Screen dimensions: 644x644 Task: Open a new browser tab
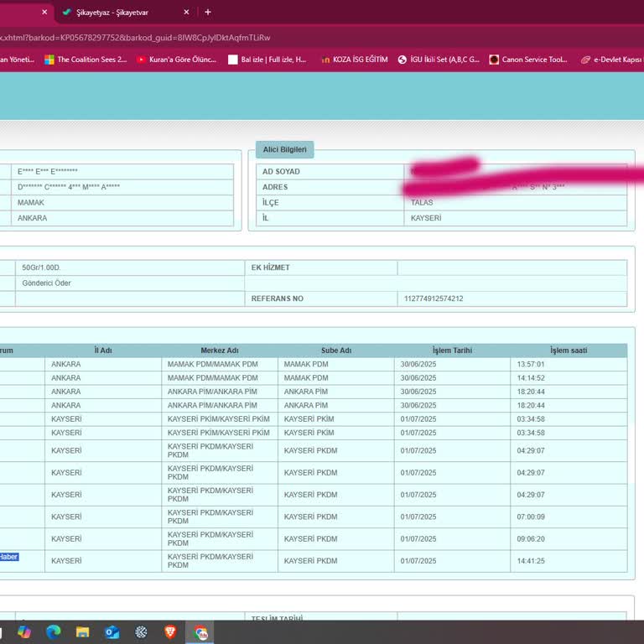208,12
